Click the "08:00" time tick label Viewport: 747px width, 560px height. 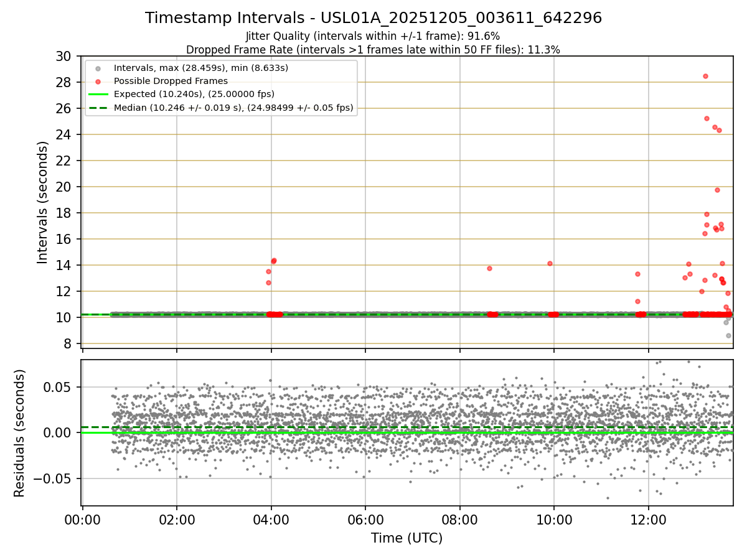click(x=460, y=520)
